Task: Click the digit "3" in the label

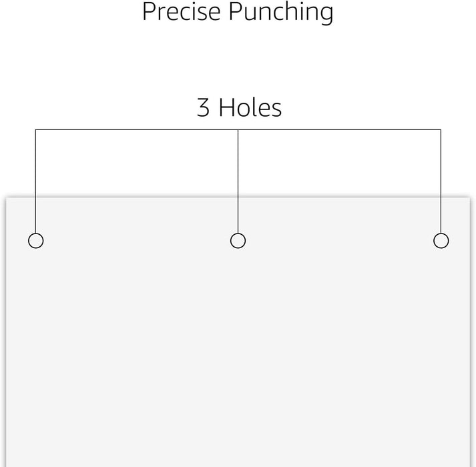Action: [x=203, y=107]
